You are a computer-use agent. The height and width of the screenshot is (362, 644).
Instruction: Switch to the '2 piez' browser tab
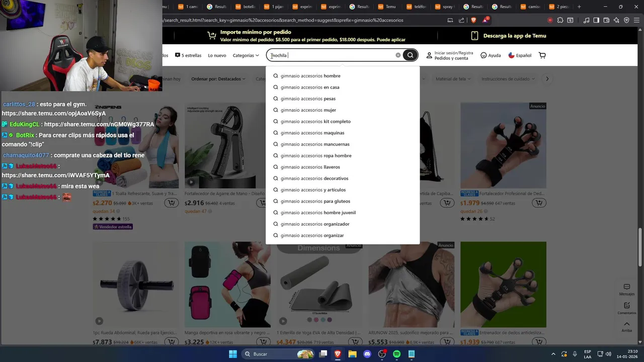coord(558,7)
